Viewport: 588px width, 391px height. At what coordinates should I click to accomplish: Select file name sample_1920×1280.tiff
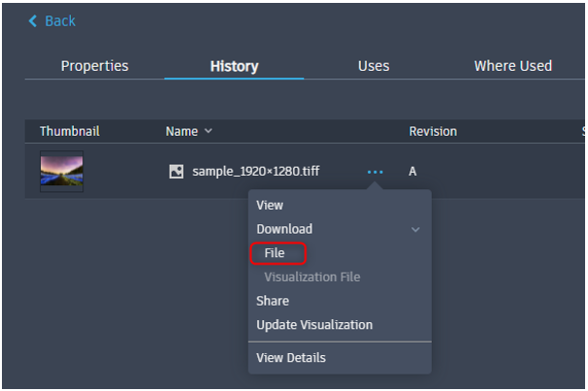(x=256, y=172)
